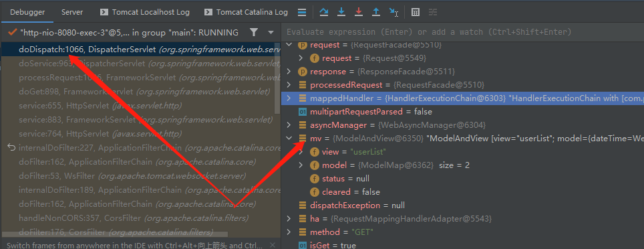Image resolution: width=644 pixels, height=249 pixels.
Task: Click the Run to Cursor icon
Action: click(x=393, y=12)
